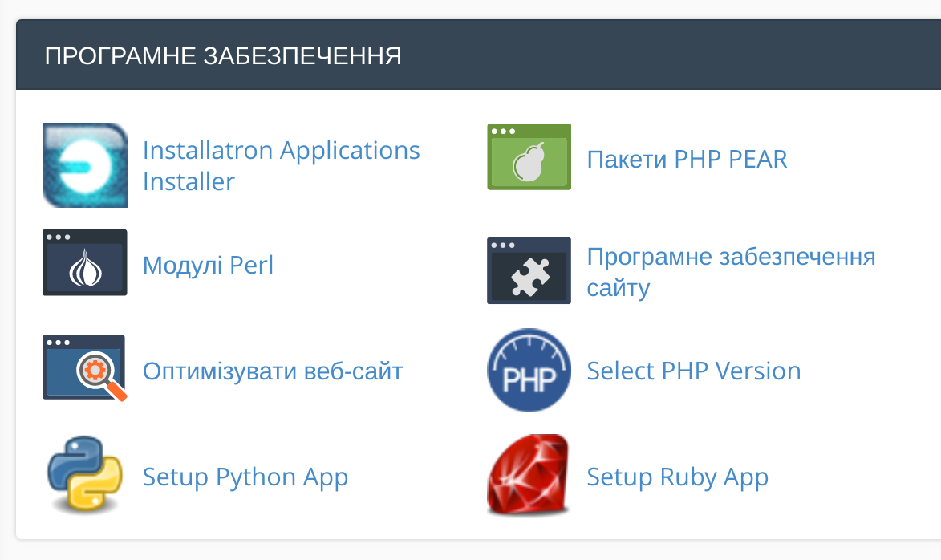
Task: Click the blue round PHP version icon
Action: pyautogui.click(x=529, y=370)
